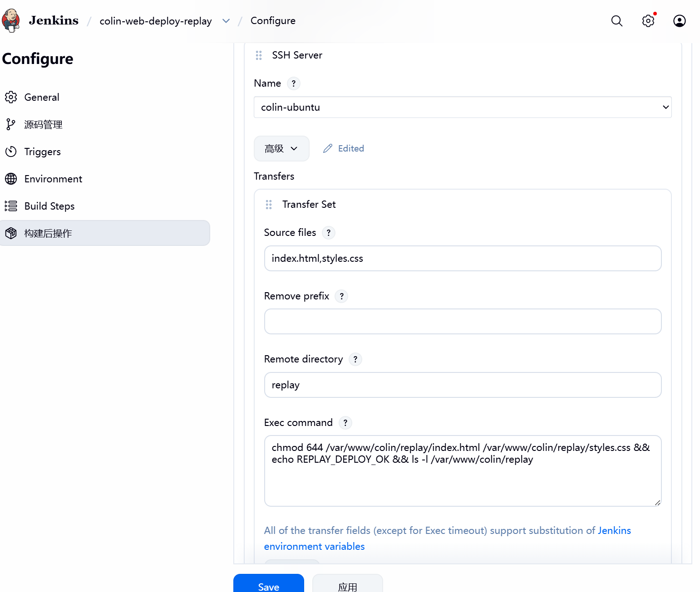Show help for Remove prefix
Viewport: 700px width, 592px height.
342,296
